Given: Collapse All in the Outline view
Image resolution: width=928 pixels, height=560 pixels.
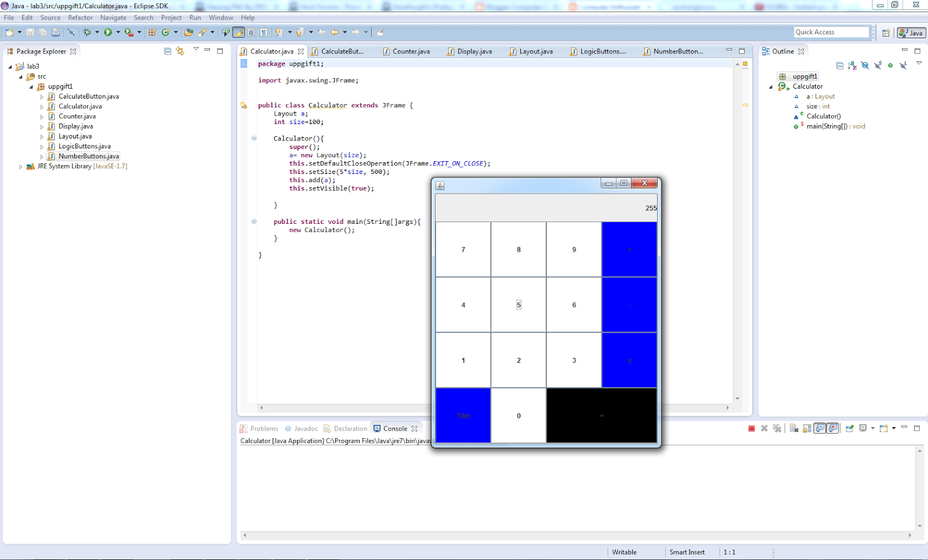Looking at the screenshot, I should [840, 66].
